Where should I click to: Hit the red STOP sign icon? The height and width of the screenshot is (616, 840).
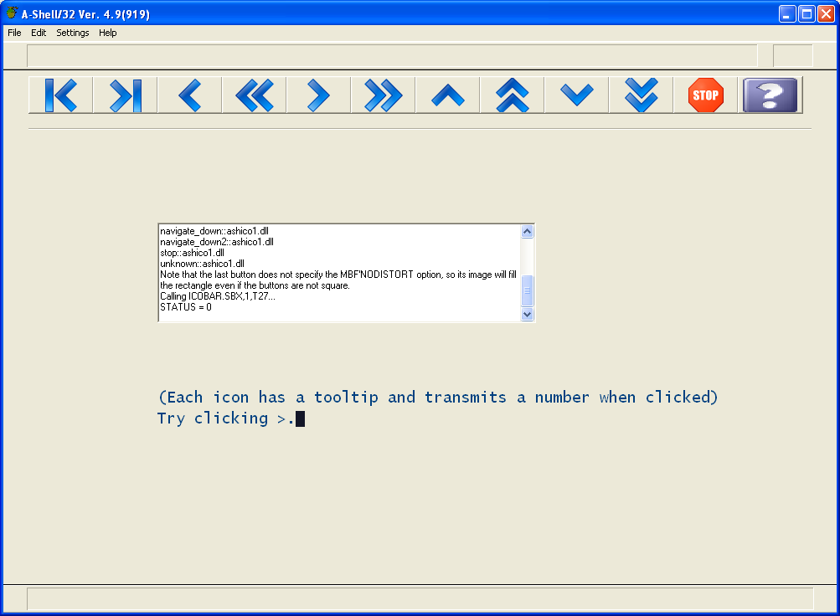pyautogui.click(x=705, y=95)
